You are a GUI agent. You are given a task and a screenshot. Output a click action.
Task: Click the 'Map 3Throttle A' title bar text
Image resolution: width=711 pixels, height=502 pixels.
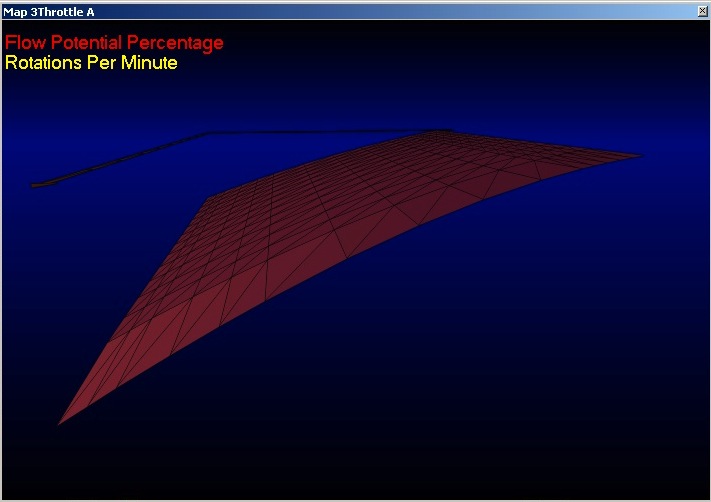point(49,12)
